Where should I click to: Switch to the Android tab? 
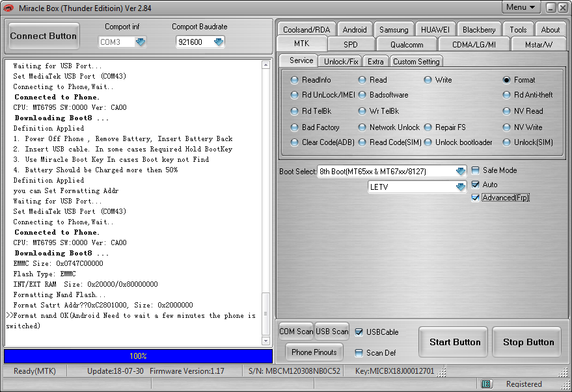click(x=355, y=29)
